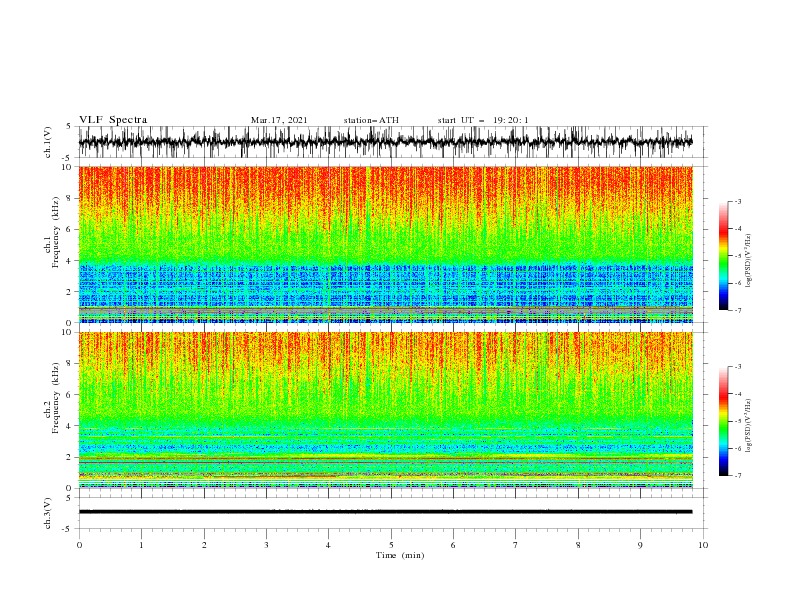Click time axis tick label "0"
The height and width of the screenshot is (612, 792).
click(79, 545)
